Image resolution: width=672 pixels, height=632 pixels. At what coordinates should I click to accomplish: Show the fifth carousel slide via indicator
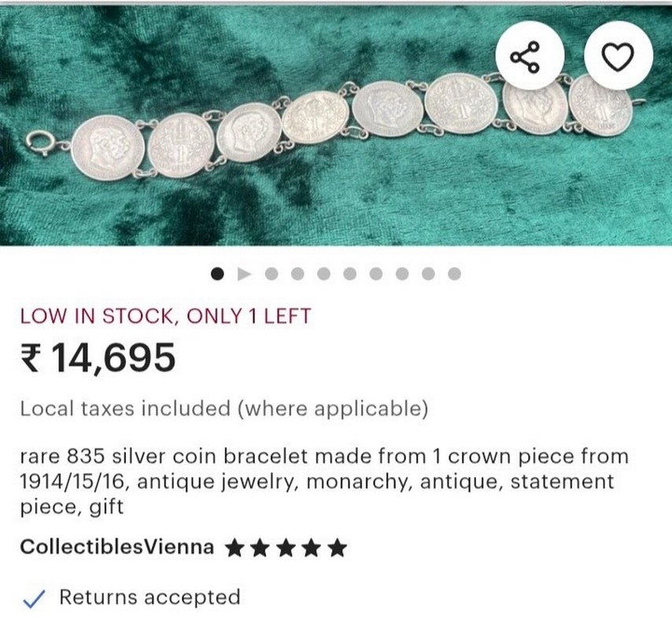pyautogui.click(x=323, y=274)
